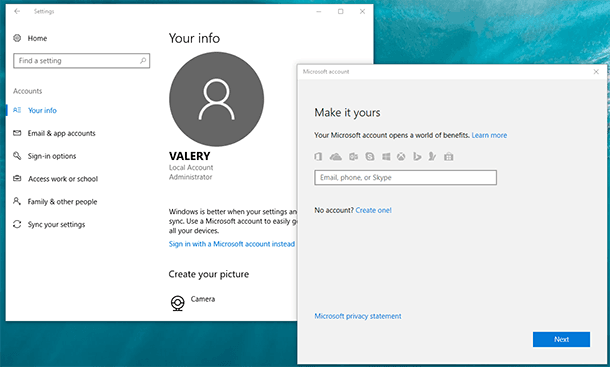
Task: Click the Sign-in options key icon
Action: tap(17, 156)
